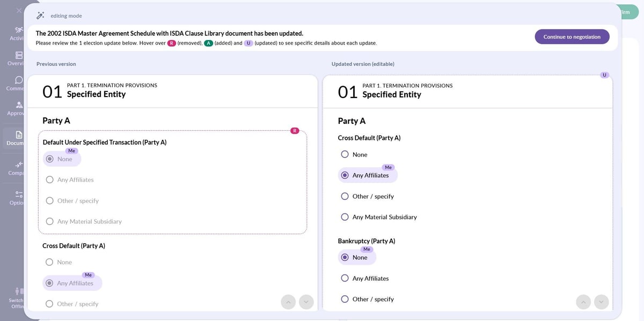Close the sidebar with the X icon
This screenshot has height=321, width=644.
19,10
